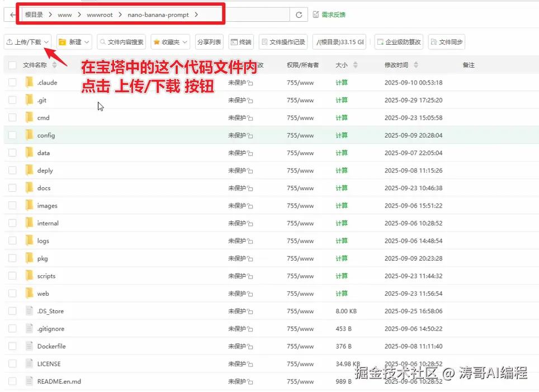Sort by 文件名称 column arrows
Screen dimensions: 539x392
pos(54,65)
